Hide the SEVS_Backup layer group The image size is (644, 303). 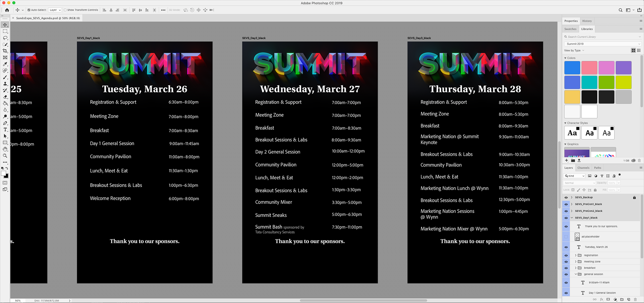click(x=566, y=198)
